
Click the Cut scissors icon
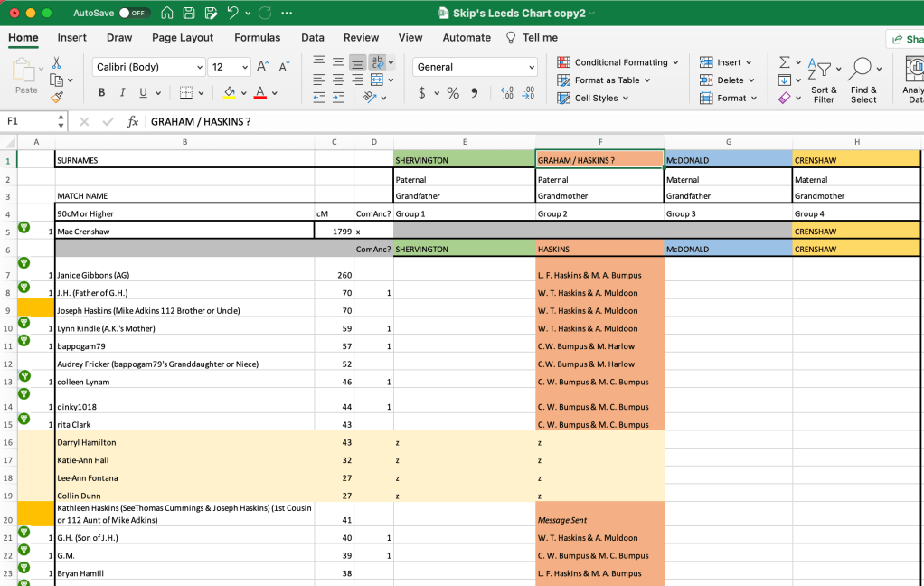click(x=57, y=62)
